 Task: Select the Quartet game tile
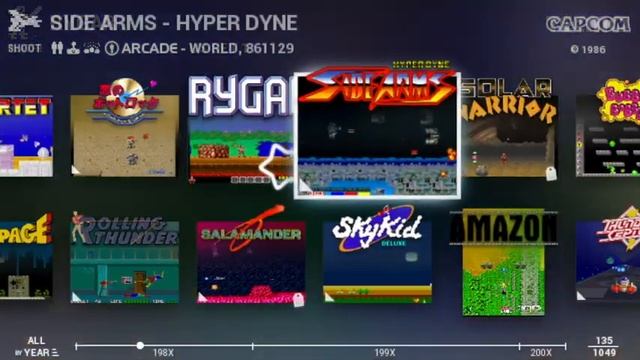pyautogui.click(x=26, y=136)
